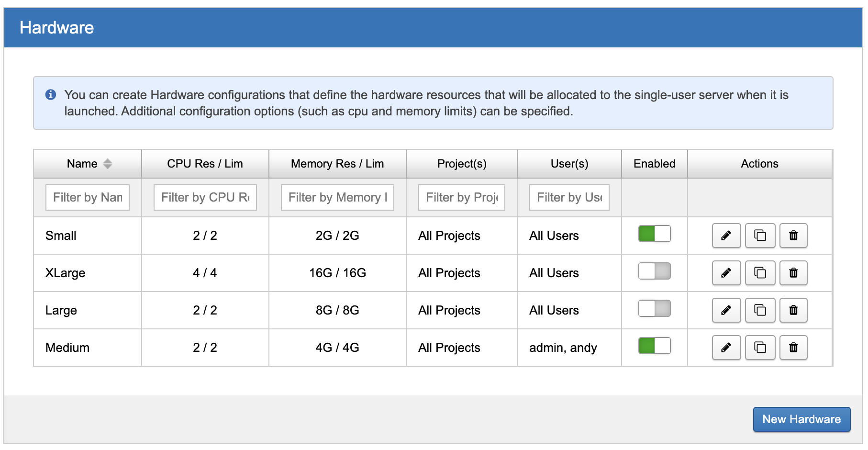Focus the Filter by User input

[569, 197]
